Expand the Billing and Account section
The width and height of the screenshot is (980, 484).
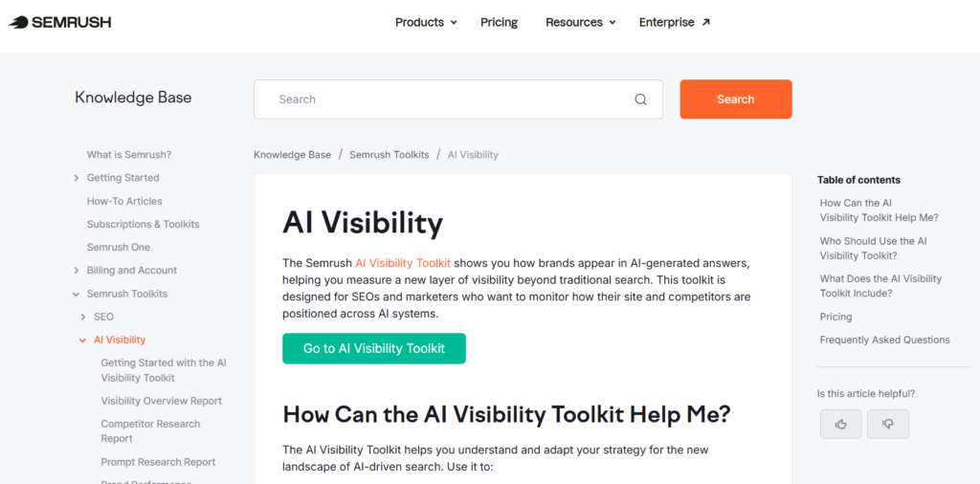(x=77, y=271)
